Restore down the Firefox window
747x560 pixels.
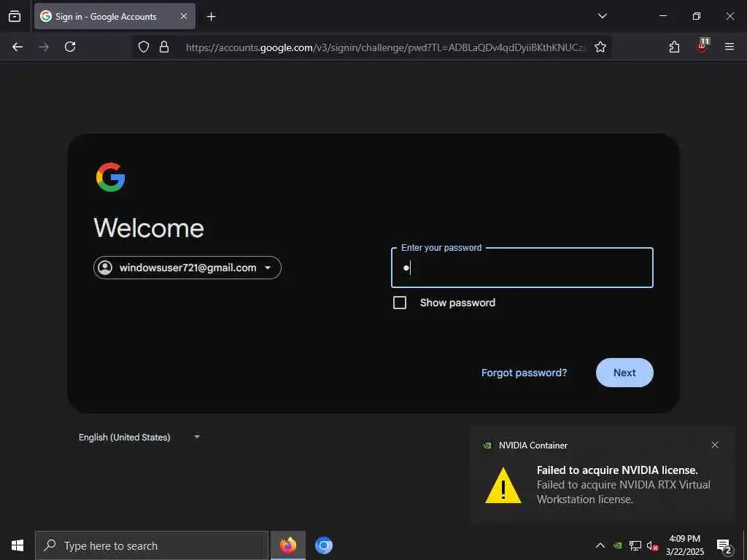pos(697,16)
